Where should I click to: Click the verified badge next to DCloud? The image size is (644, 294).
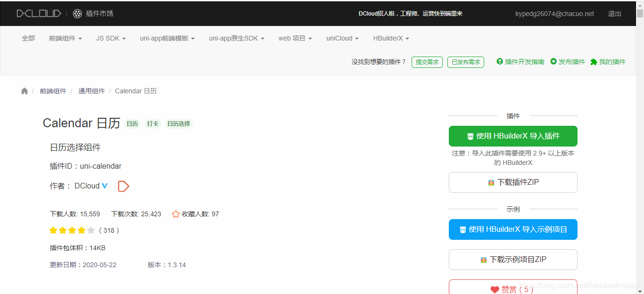point(105,186)
